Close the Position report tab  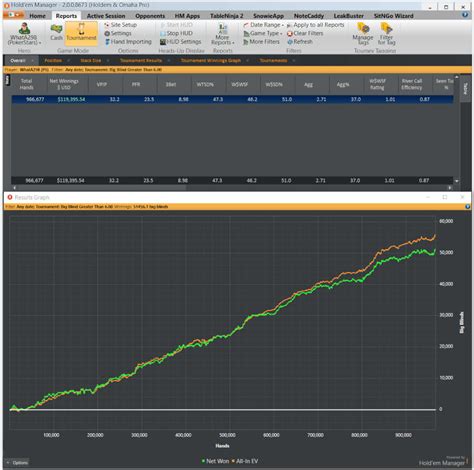68,61
